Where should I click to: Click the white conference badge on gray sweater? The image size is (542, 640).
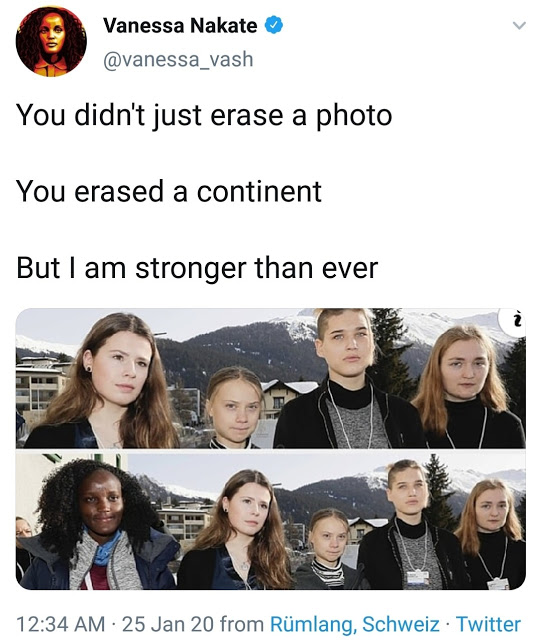(x=418, y=578)
